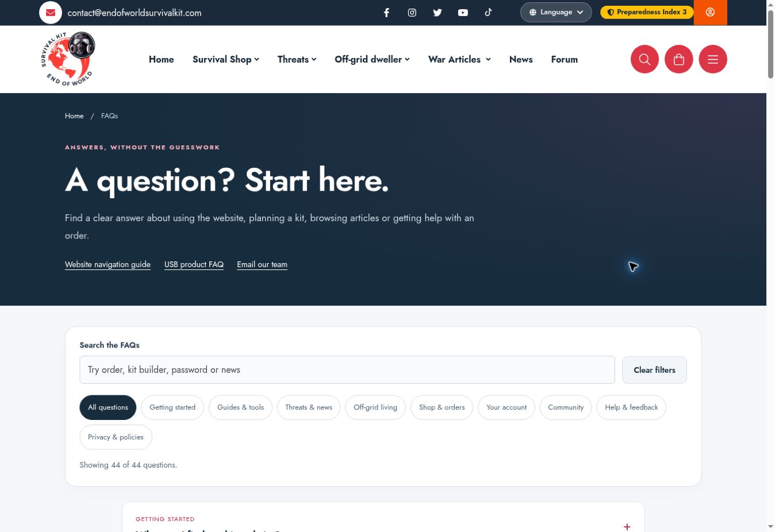Image resolution: width=775 pixels, height=532 pixels.
Task: Expand the Threats menu
Action: tap(297, 59)
